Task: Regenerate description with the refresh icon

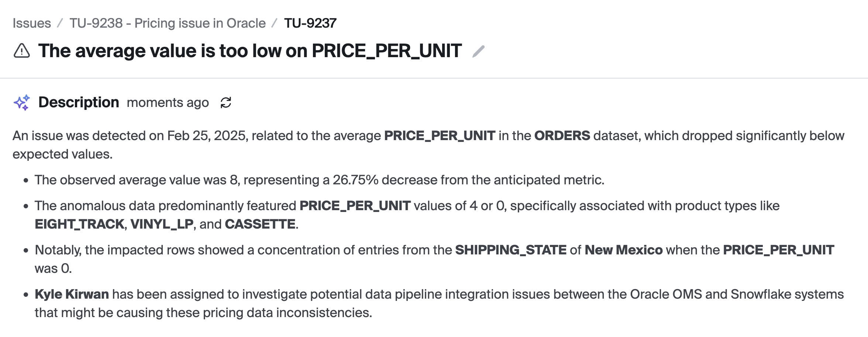Action: (x=226, y=103)
